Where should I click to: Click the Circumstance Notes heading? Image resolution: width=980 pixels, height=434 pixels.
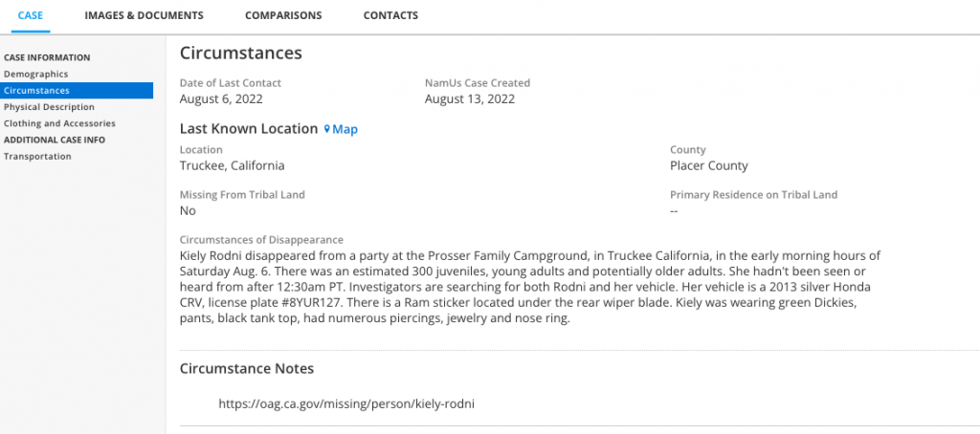(x=247, y=369)
